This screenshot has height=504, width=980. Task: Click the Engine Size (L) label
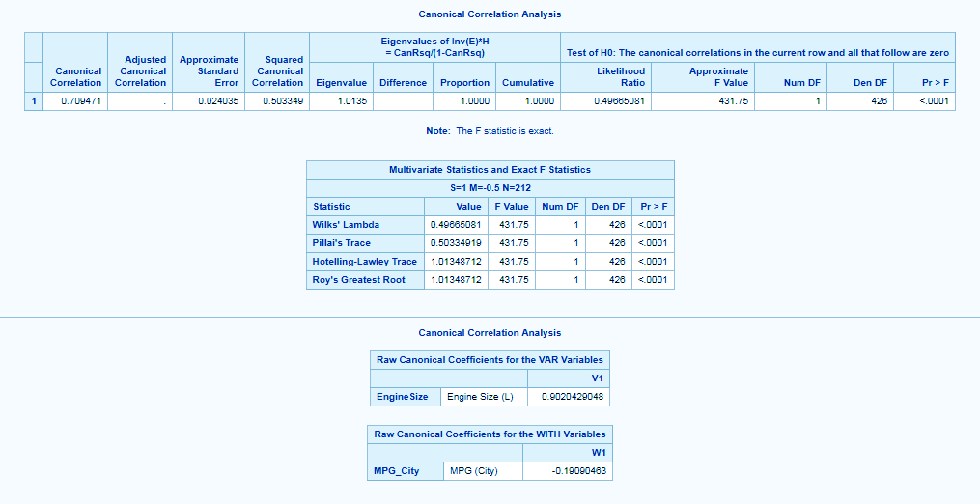click(x=480, y=397)
